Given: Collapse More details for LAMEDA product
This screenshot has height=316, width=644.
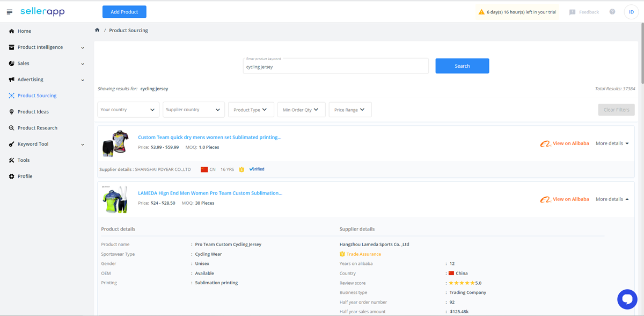Looking at the screenshot, I should point(612,199).
